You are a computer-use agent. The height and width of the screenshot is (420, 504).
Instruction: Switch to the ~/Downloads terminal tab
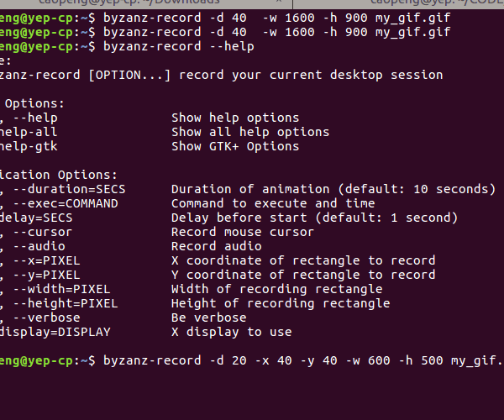[126, 3]
